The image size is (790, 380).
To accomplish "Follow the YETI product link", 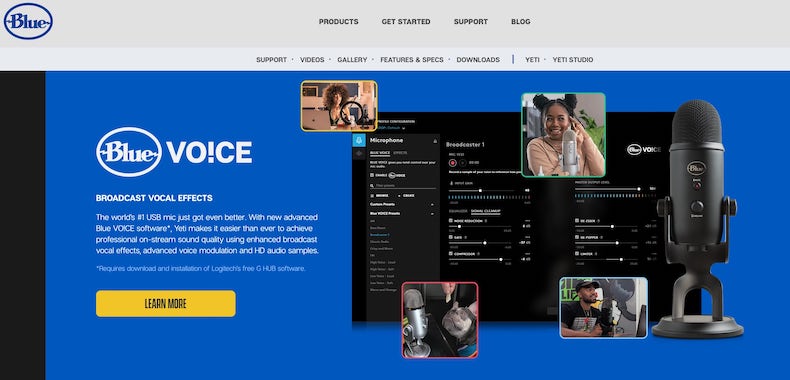I will (532, 59).
